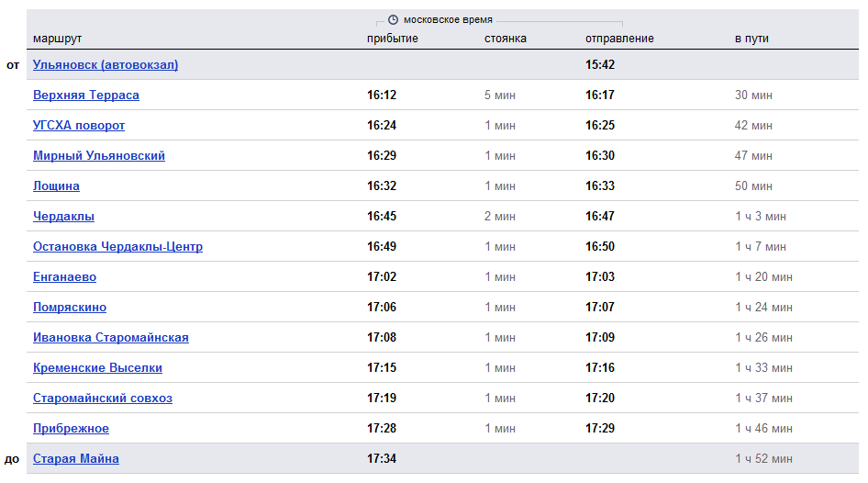This screenshot has height=483, width=868.
Task: Open the Верхняя Терраса stop link
Action: click(x=86, y=95)
